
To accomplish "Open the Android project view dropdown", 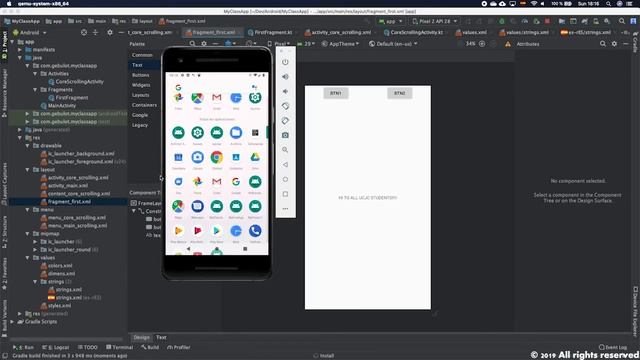I will coord(29,32).
